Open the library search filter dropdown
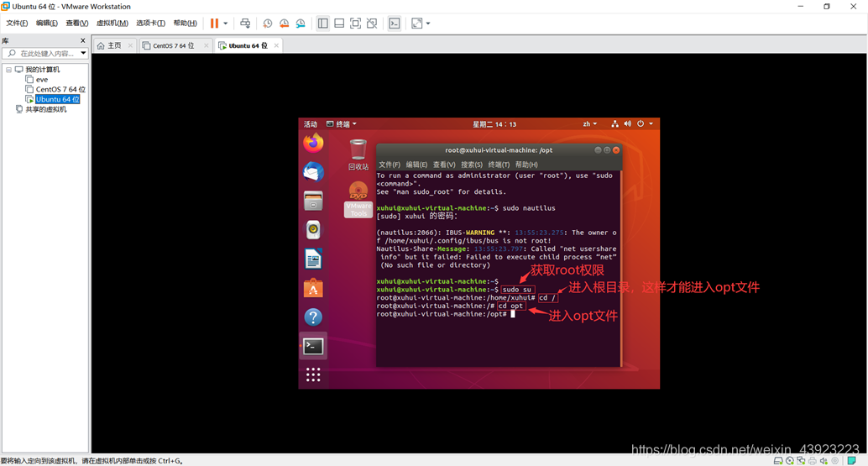 pos(83,53)
